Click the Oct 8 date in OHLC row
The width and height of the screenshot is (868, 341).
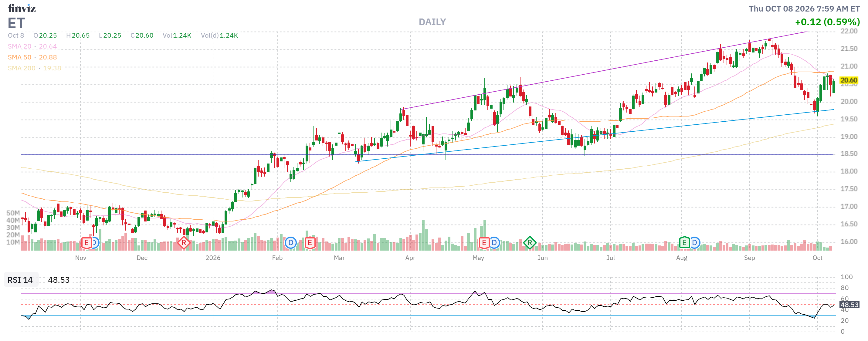click(x=16, y=35)
